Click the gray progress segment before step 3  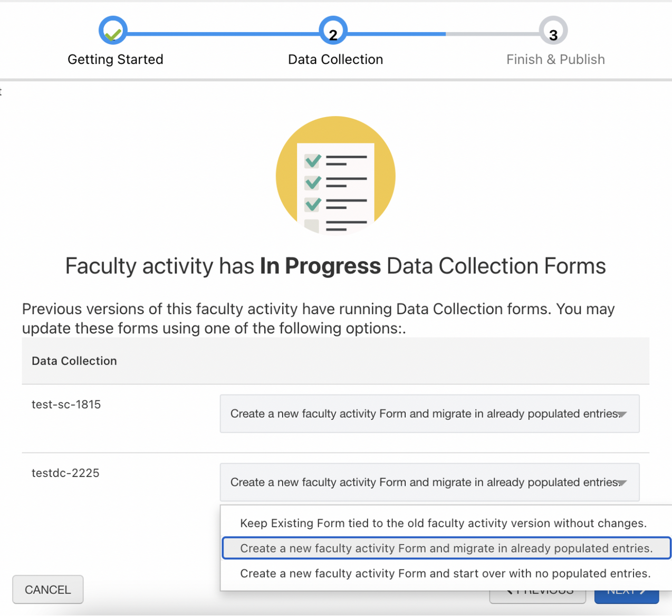[x=492, y=34]
